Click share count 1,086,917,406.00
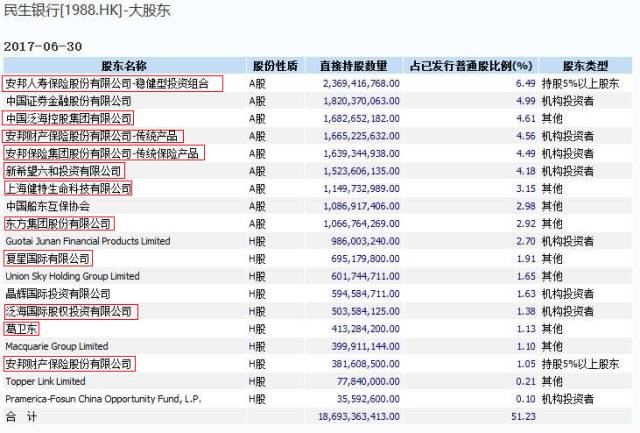This screenshot has height=433, width=640. coord(361,207)
